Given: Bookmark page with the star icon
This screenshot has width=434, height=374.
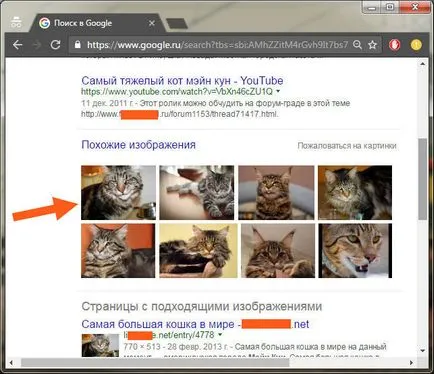Looking at the screenshot, I should coord(372,45).
